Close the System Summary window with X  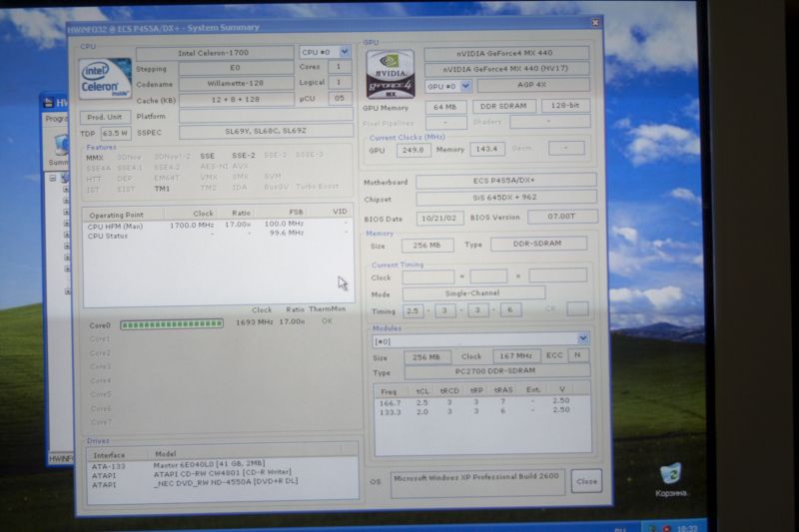coord(594,23)
